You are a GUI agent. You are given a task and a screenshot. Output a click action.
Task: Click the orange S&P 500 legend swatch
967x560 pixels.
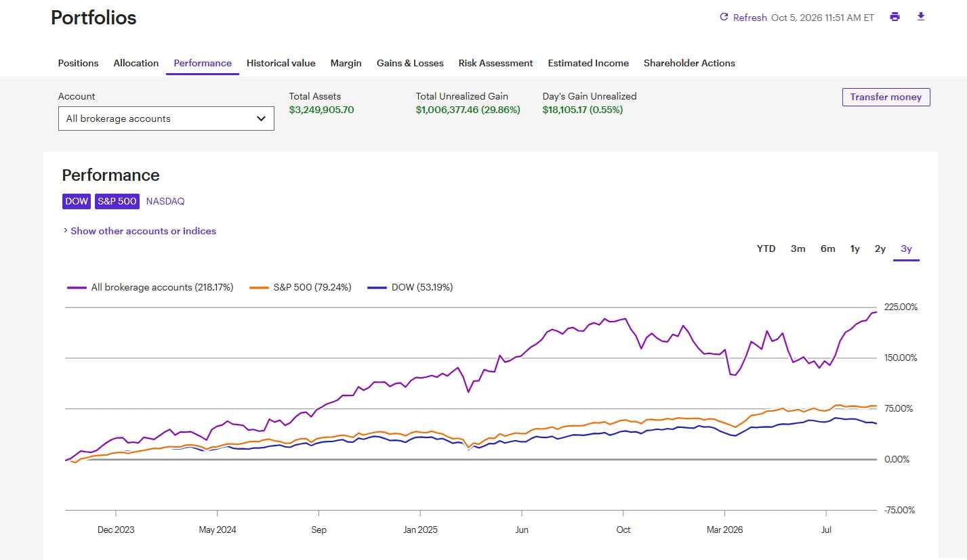pyautogui.click(x=260, y=288)
